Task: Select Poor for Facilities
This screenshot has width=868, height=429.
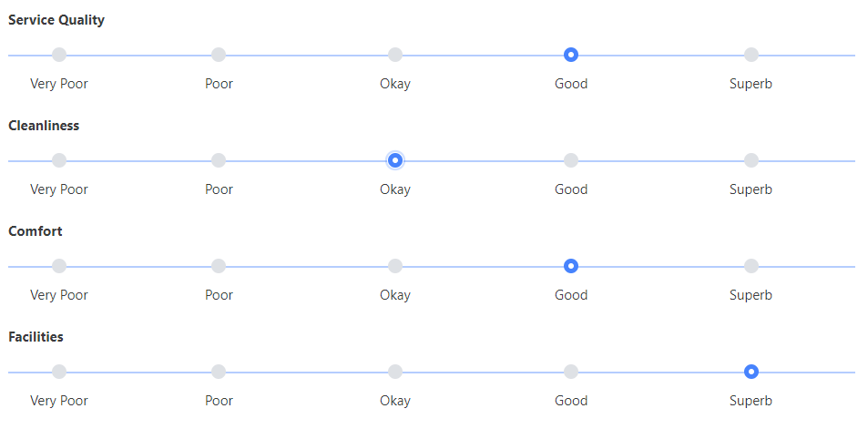Action: click(x=219, y=372)
